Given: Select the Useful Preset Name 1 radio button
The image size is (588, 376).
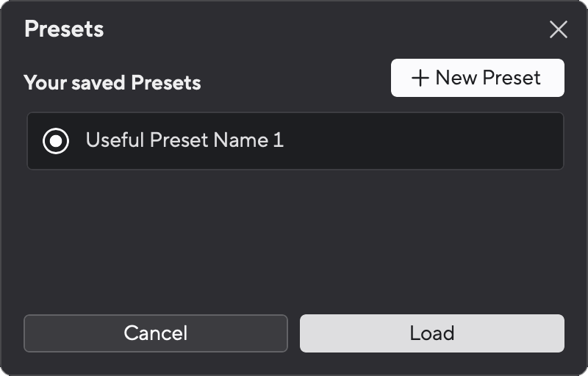Looking at the screenshot, I should (56, 140).
